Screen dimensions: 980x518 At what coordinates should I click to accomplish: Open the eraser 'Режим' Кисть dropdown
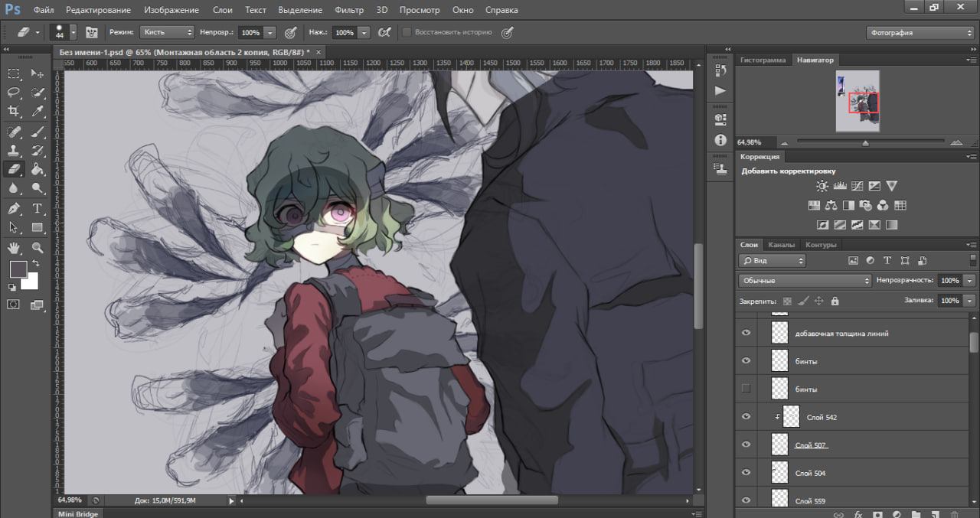pyautogui.click(x=168, y=33)
